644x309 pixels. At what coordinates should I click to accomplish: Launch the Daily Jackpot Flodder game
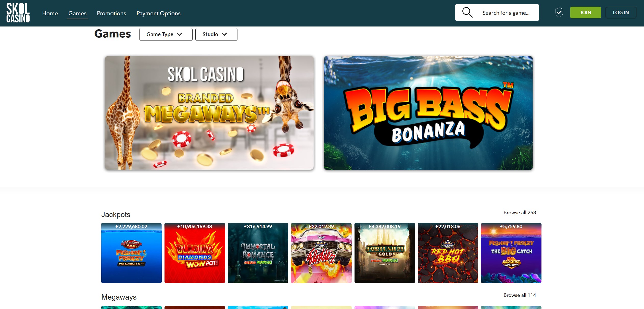[x=321, y=253]
